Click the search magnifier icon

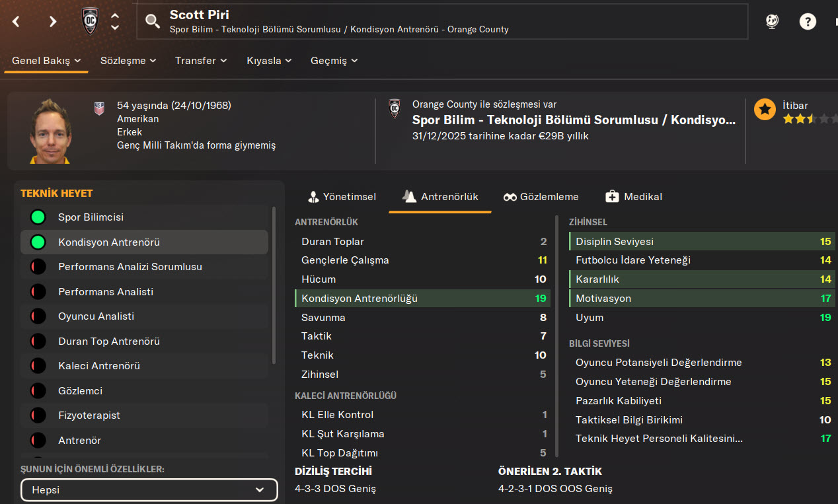tap(153, 22)
